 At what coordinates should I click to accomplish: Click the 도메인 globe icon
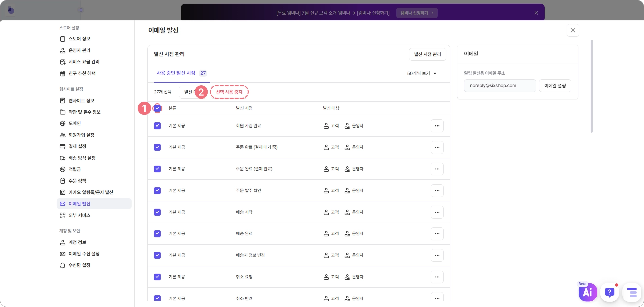click(63, 123)
